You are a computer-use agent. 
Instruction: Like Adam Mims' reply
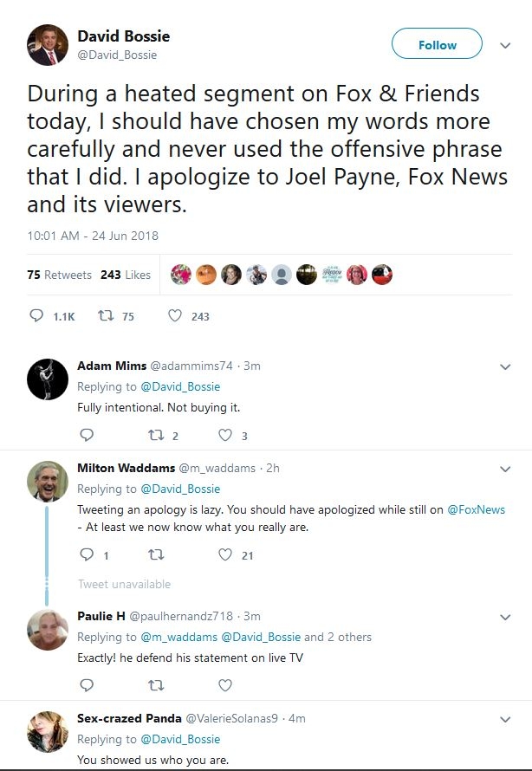click(x=224, y=435)
